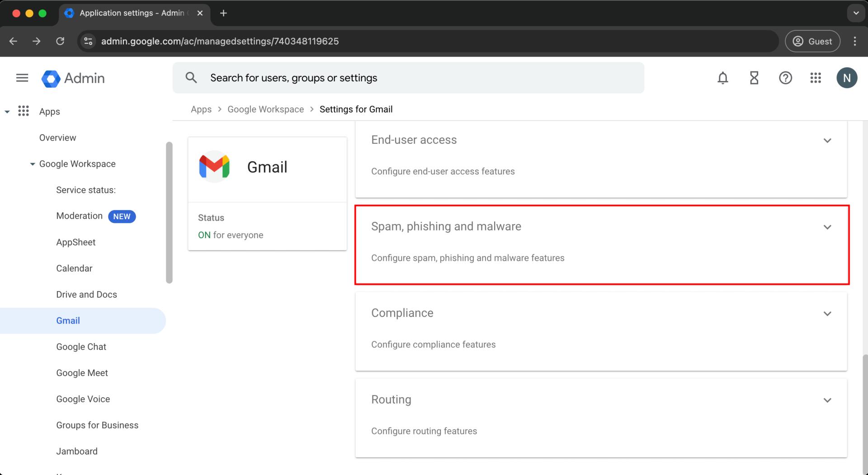Open Groups for Business in the sidebar

pyautogui.click(x=97, y=425)
